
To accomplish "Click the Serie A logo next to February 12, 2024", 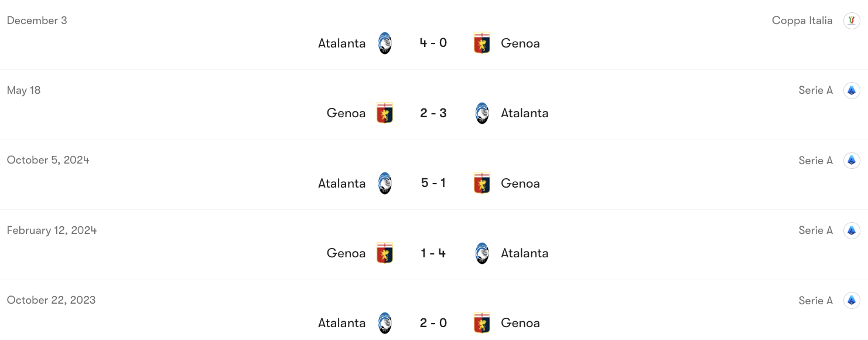I will [852, 230].
